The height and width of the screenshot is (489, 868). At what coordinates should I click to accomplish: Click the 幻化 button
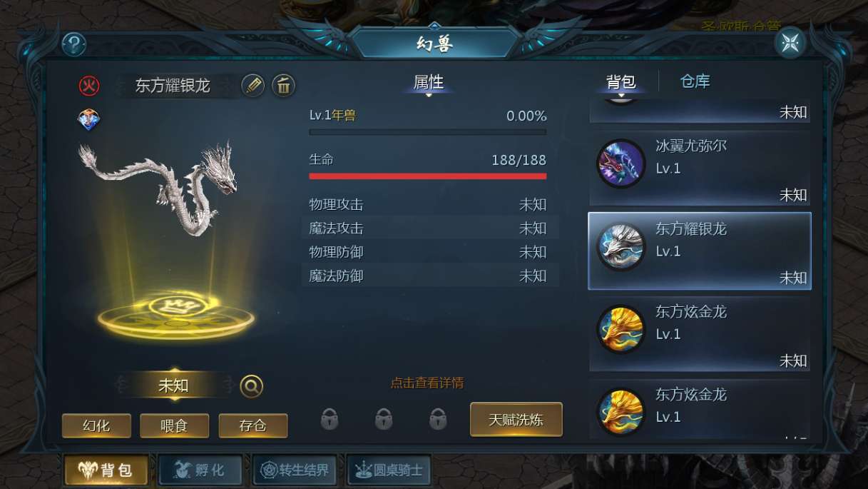point(96,426)
